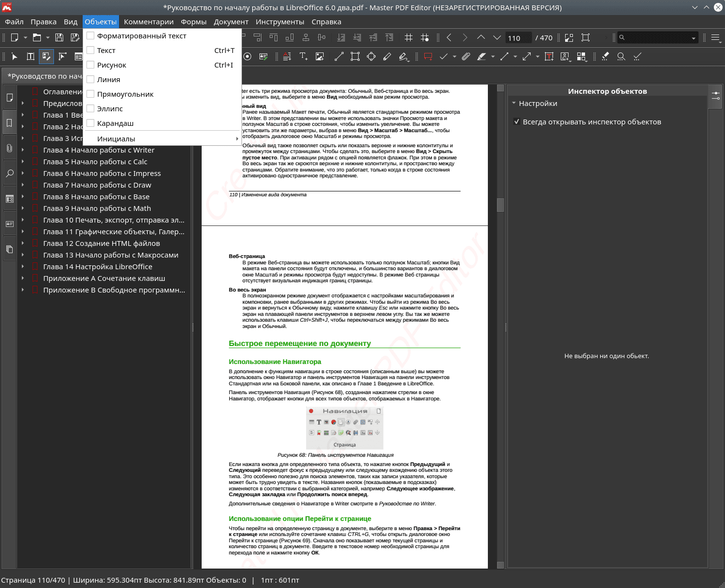Click the paperclip attach file tool
725x588 pixels.
coord(466,56)
